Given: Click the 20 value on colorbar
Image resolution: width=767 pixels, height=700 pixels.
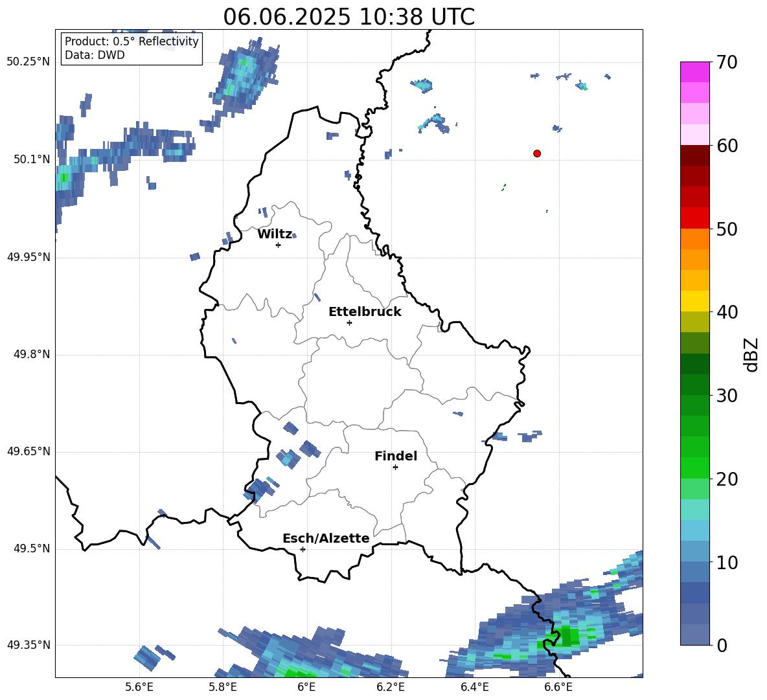Looking at the screenshot, I should click(x=726, y=479).
